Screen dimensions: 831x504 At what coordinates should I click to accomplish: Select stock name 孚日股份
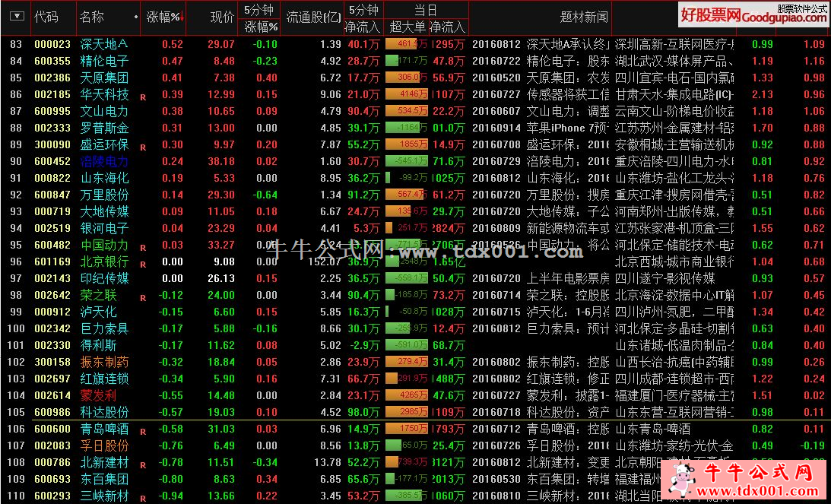pyautogui.click(x=104, y=445)
